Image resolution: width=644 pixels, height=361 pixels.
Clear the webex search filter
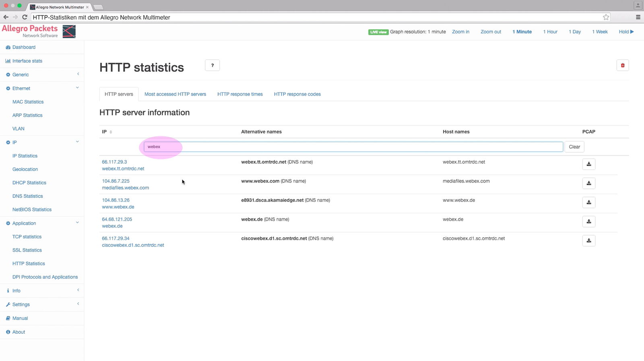pos(574,147)
